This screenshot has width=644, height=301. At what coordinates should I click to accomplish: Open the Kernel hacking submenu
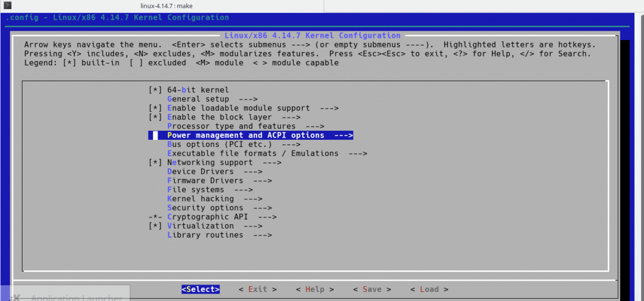pyautogui.click(x=215, y=199)
